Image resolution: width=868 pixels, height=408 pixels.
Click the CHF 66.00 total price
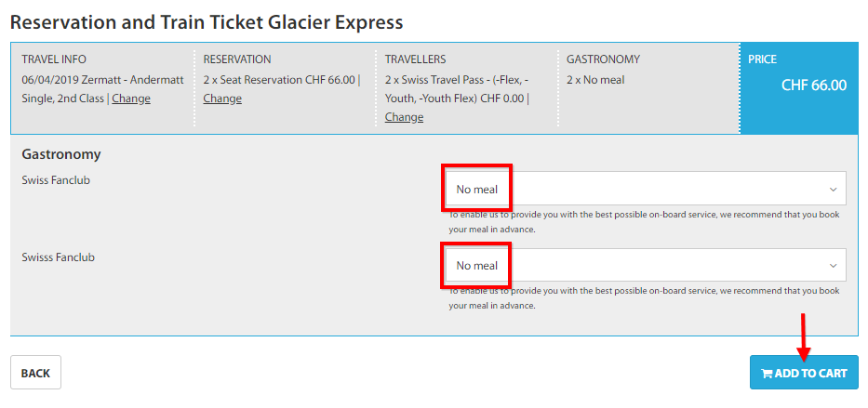[x=814, y=86]
